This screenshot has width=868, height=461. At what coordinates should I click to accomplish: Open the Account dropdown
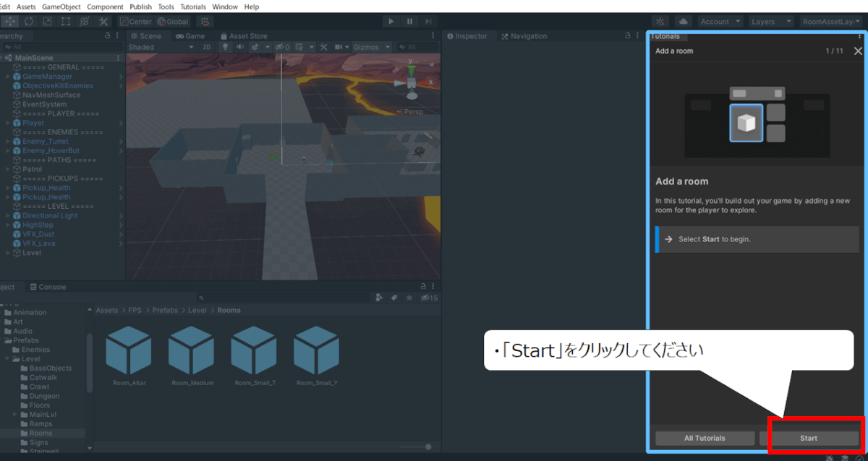coord(720,22)
